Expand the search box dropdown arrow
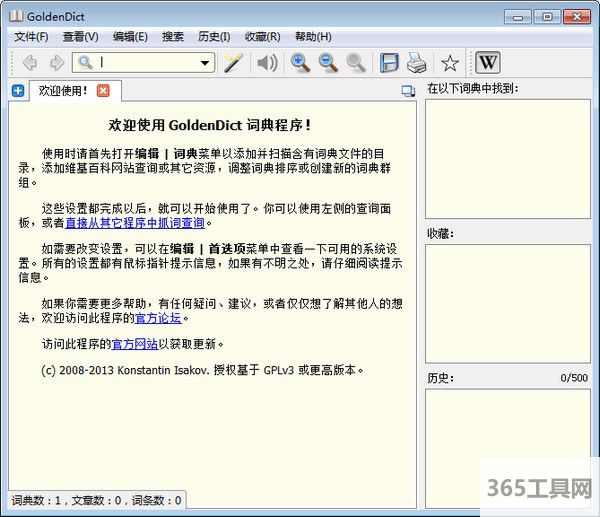The height and width of the screenshot is (517, 600). coord(206,63)
